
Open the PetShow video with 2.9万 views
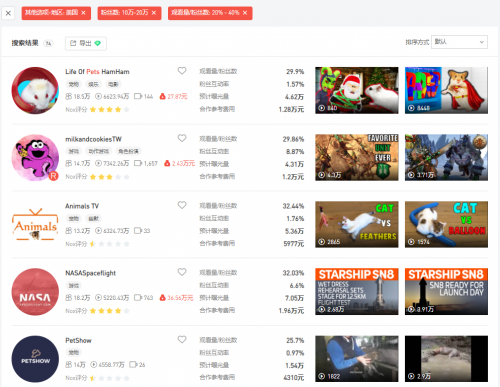click(446, 359)
